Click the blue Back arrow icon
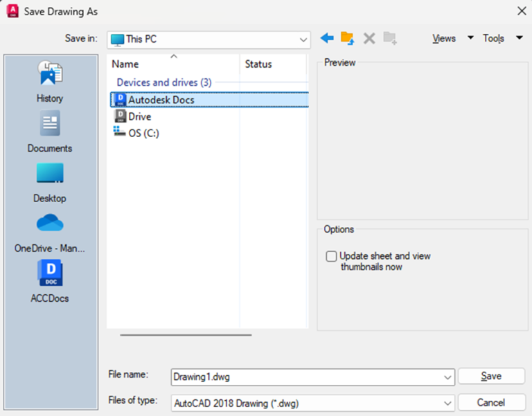This screenshot has width=532, height=416. pyautogui.click(x=327, y=38)
